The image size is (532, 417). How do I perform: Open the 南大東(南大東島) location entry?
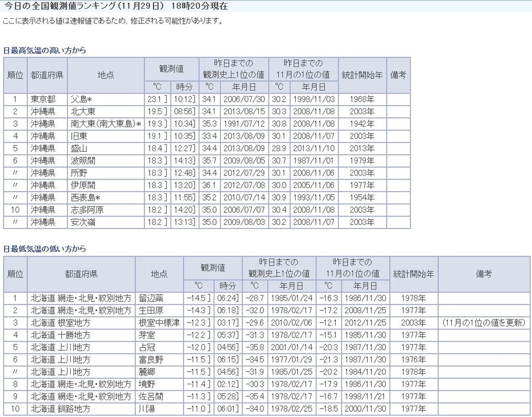click(x=105, y=124)
